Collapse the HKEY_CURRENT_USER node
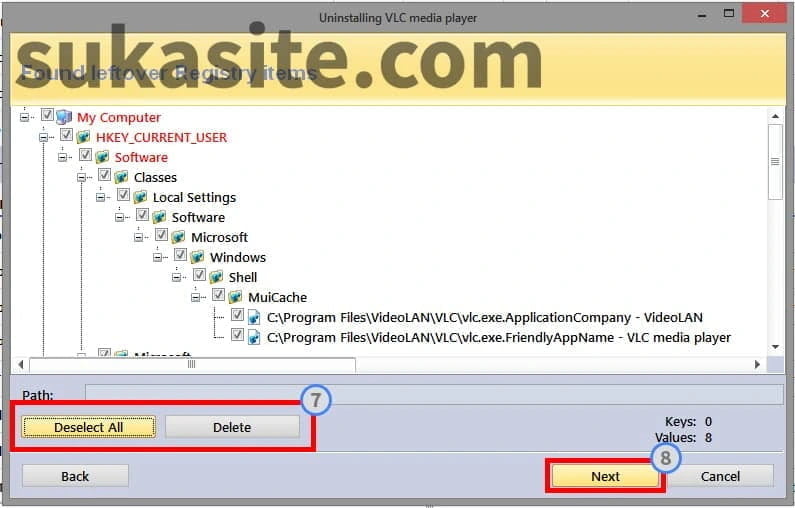Image resolution: width=795 pixels, height=508 pixels. (x=44, y=137)
